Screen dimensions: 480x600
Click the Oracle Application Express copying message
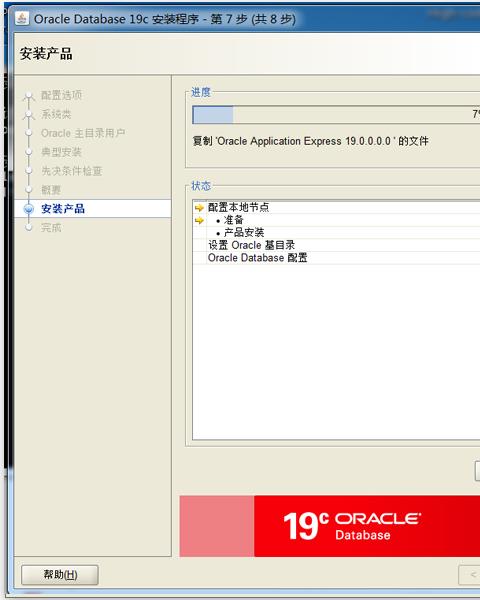point(310,141)
